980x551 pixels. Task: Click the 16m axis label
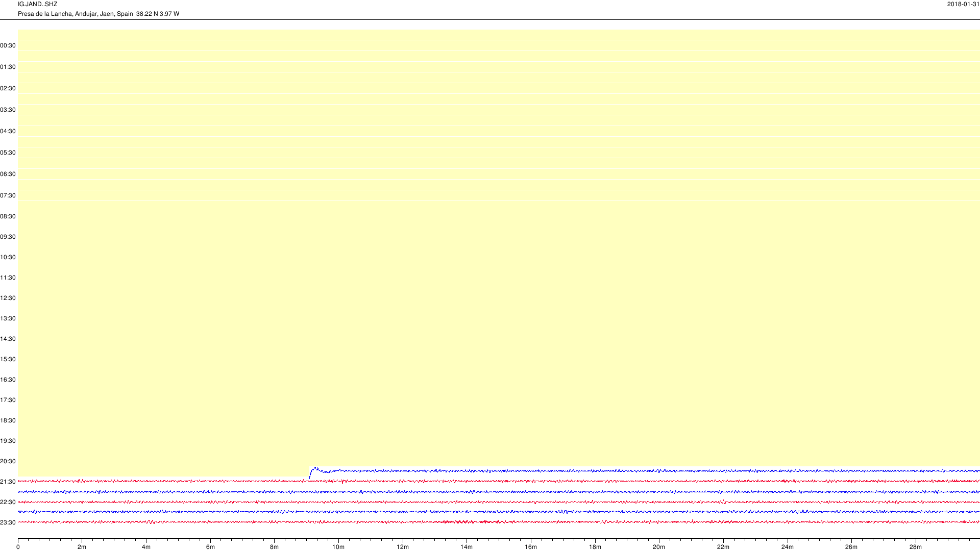531,547
